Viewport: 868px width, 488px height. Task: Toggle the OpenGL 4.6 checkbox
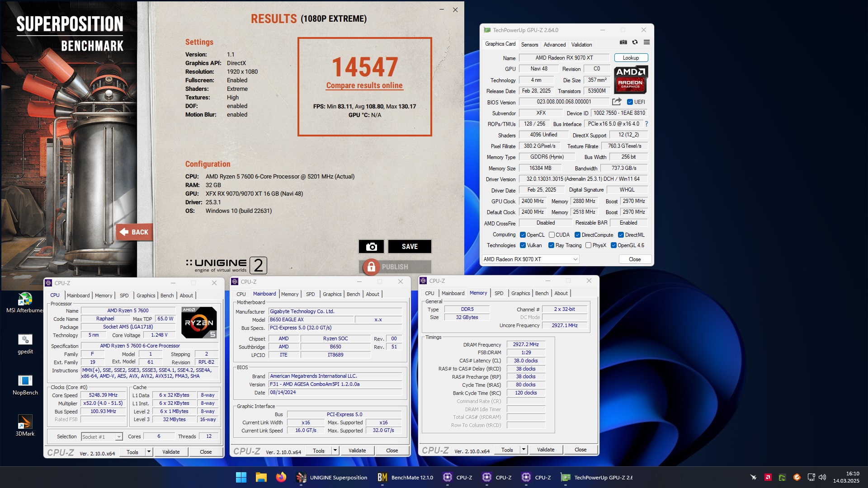613,245
